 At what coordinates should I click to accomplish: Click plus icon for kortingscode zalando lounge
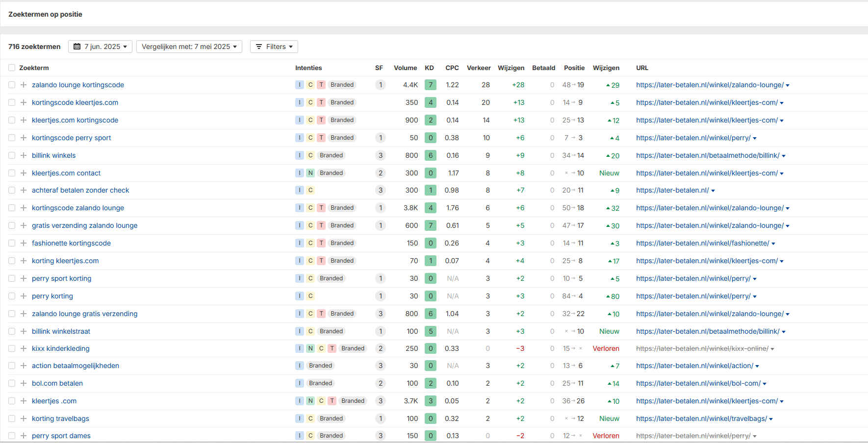[x=24, y=208]
